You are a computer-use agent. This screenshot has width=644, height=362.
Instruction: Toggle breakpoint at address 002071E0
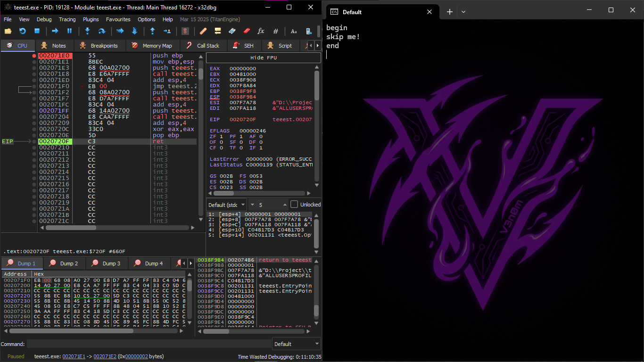pyautogui.click(x=34, y=56)
